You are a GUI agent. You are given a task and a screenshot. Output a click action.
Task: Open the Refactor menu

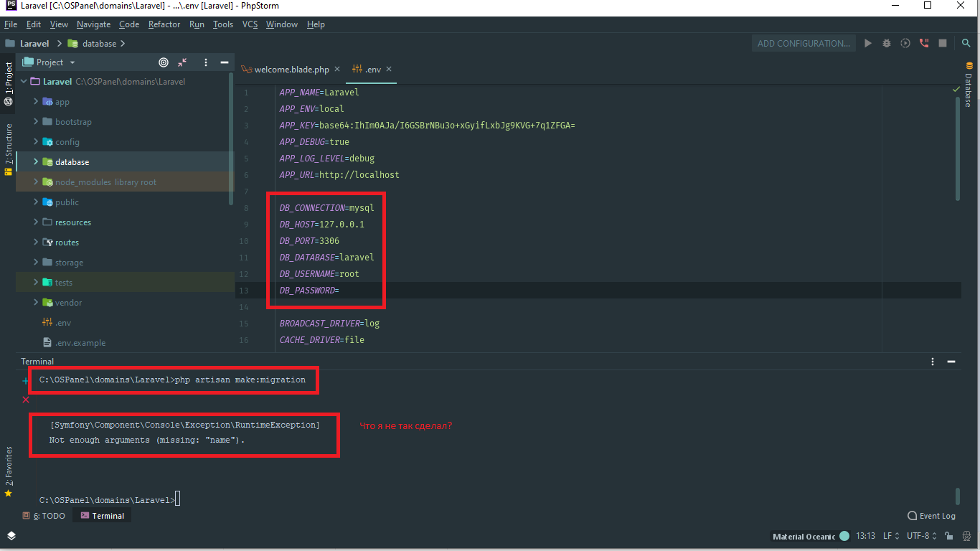click(x=164, y=24)
